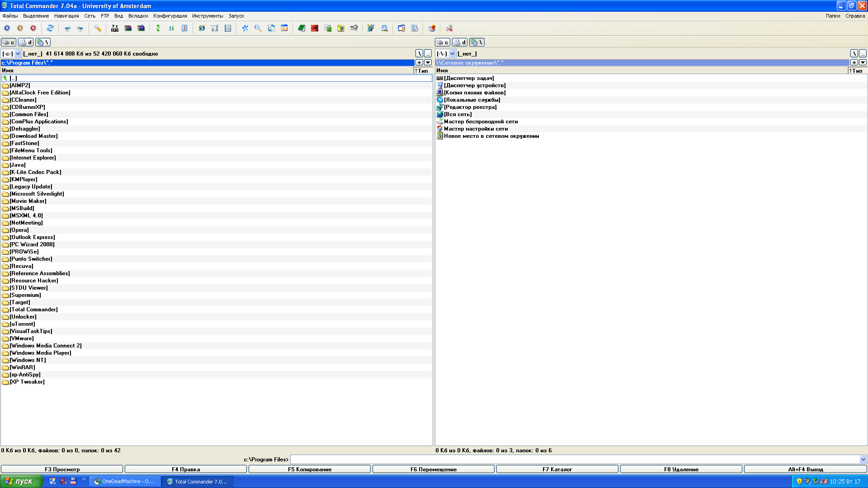The width and height of the screenshot is (868, 488).
Task: Open right panel drive dropdown list
Action: (453, 54)
